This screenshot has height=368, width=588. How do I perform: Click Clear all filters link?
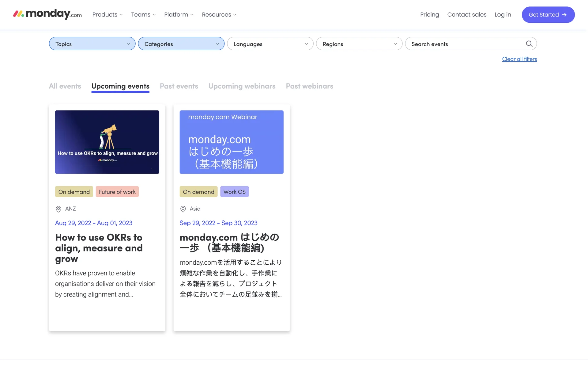519,59
